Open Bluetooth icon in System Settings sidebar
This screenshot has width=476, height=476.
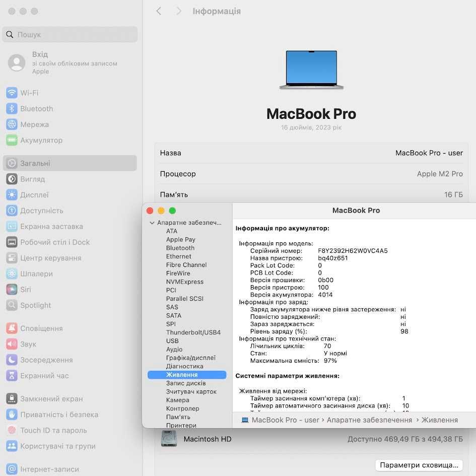[x=12, y=108]
